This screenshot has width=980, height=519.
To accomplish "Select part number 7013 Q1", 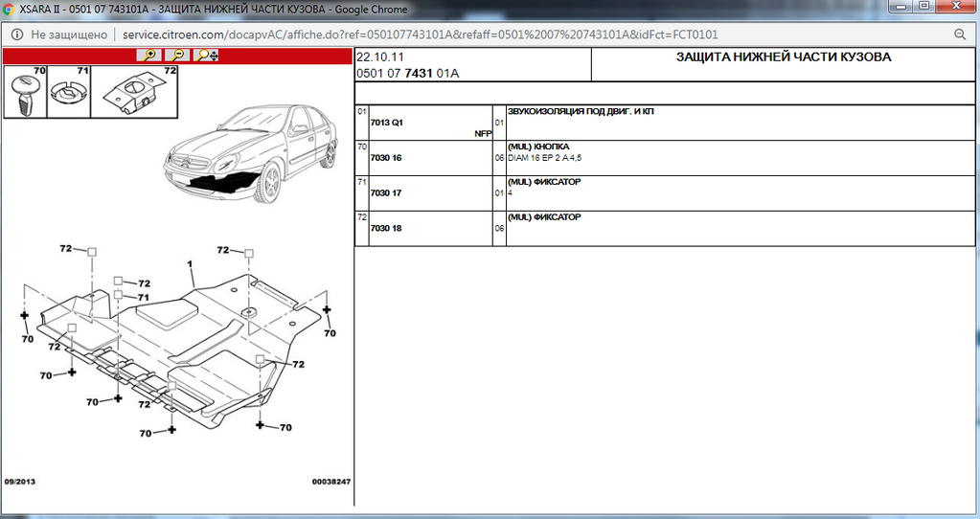I will coord(387,123).
